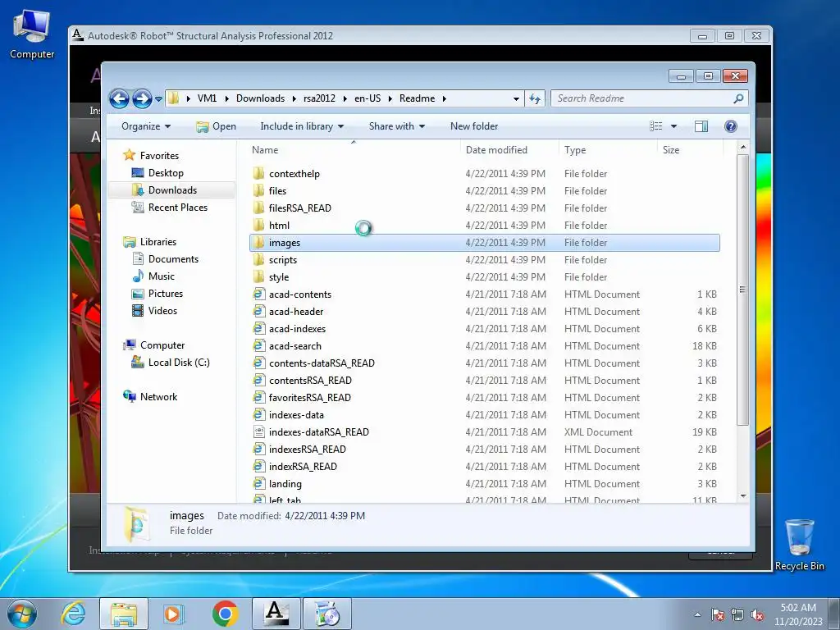Select acad-search HTML file
840x630 pixels.
click(485, 346)
